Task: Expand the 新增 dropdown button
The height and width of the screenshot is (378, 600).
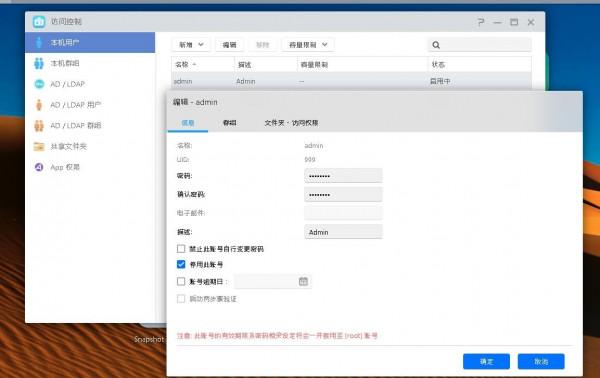Action: [191, 45]
